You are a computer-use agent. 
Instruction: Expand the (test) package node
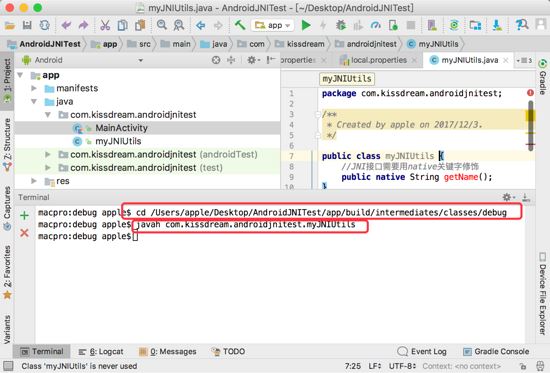(x=48, y=168)
